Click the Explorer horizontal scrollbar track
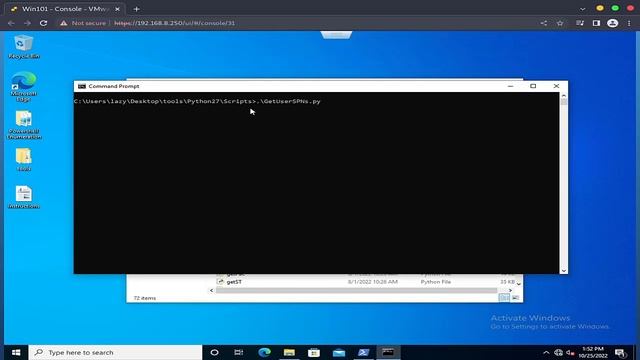This screenshot has width=640, height=360. coord(356,290)
